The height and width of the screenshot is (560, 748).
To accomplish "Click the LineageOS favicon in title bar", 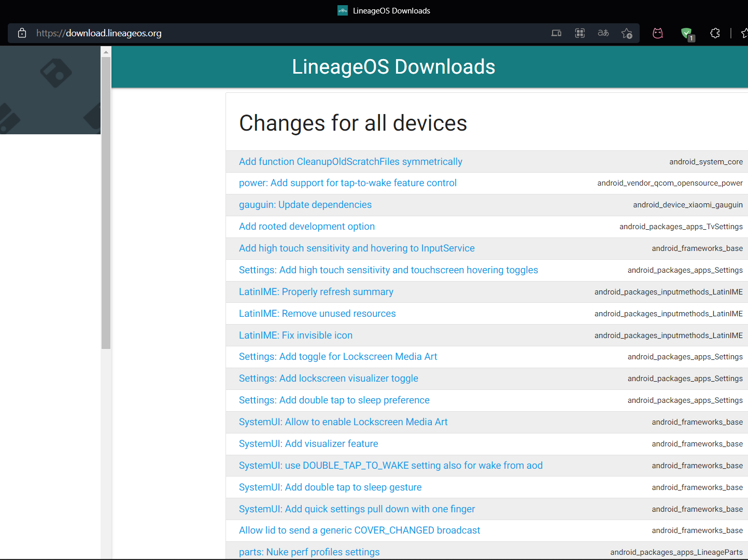I will (x=343, y=10).
